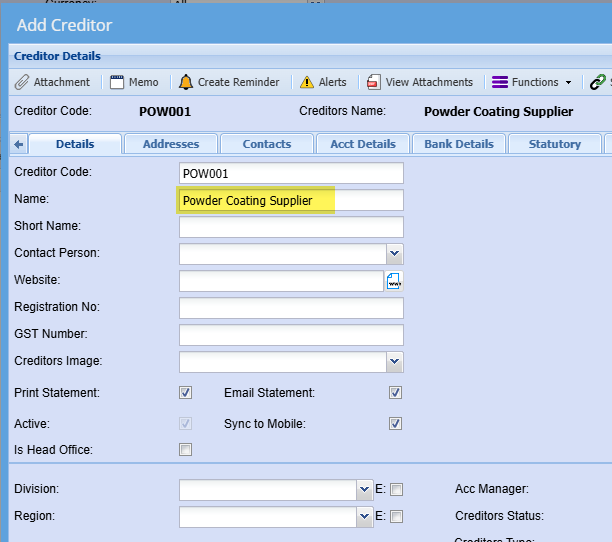This screenshot has height=542, width=612.
Task: Click the Creditors Status label
Action: [x=499, y=516]
